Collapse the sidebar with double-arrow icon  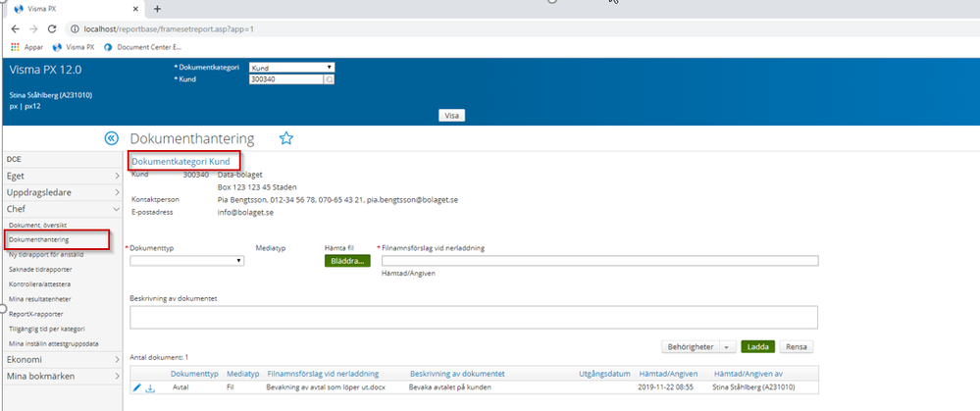pyautogui.click(x=111, y=138)
